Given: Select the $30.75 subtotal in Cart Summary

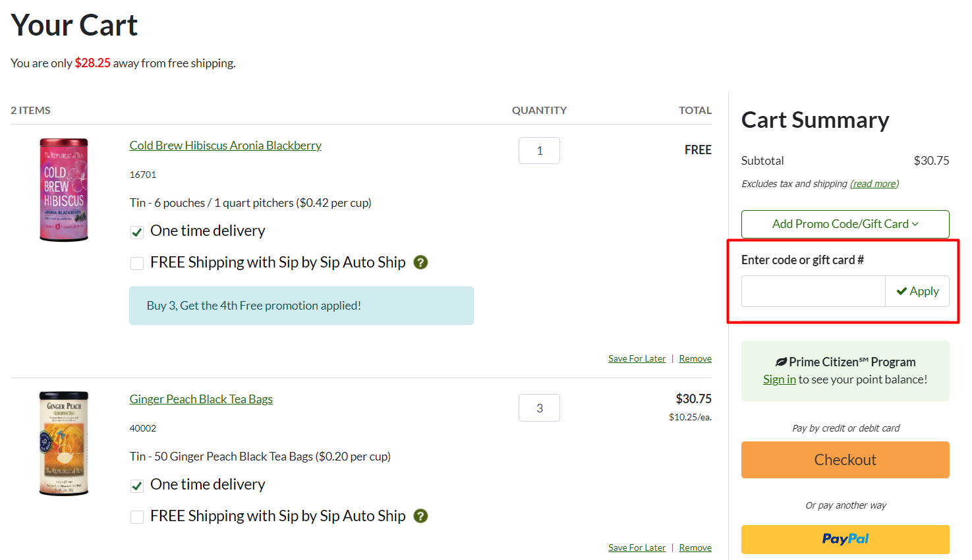Looking at the screenshot, I should [x=931, y=161].
